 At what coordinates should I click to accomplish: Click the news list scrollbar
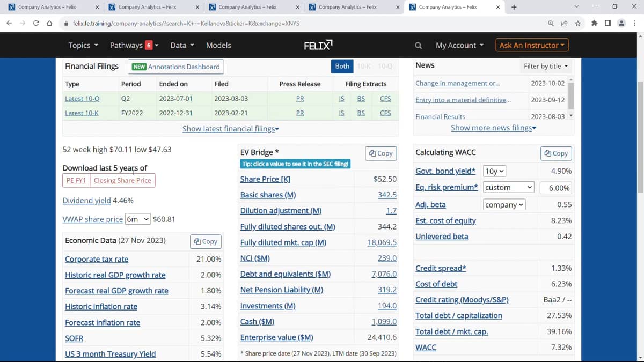[x=571, y=95]
